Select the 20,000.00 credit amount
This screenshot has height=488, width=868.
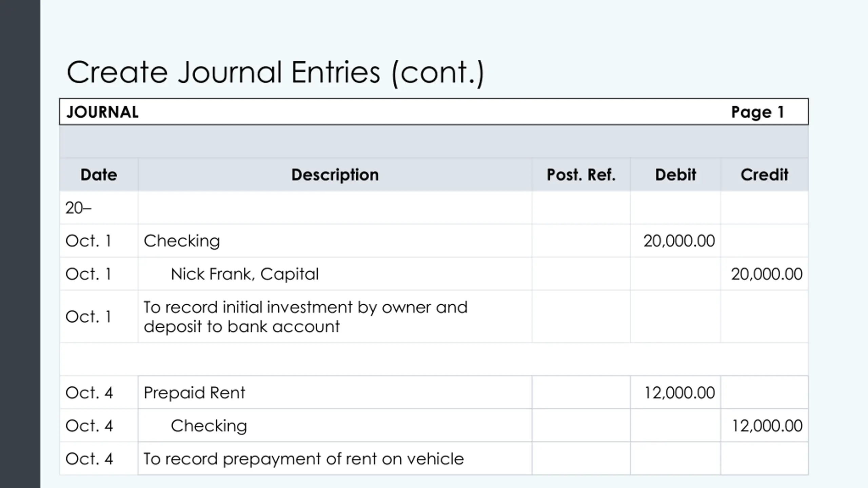pos(767,274)
